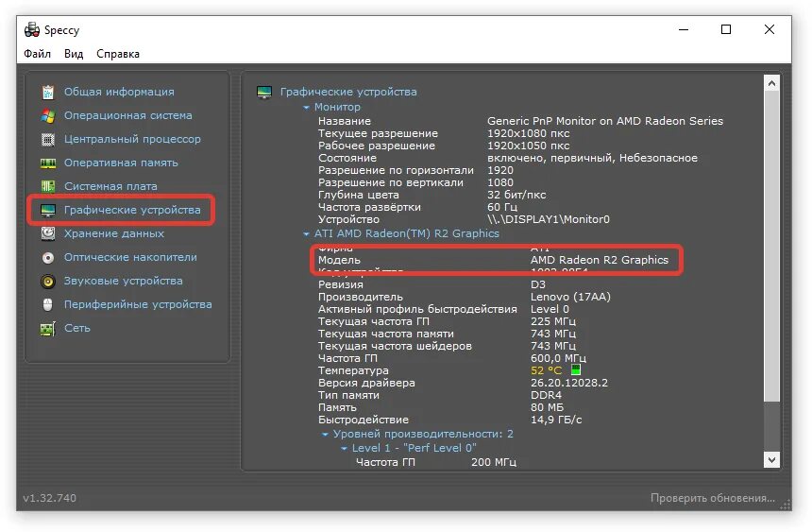Viewport: 812px width, 532px height.
Task: Click the 1920x1080 пкс current resolution value
Action: click(528, 134)
